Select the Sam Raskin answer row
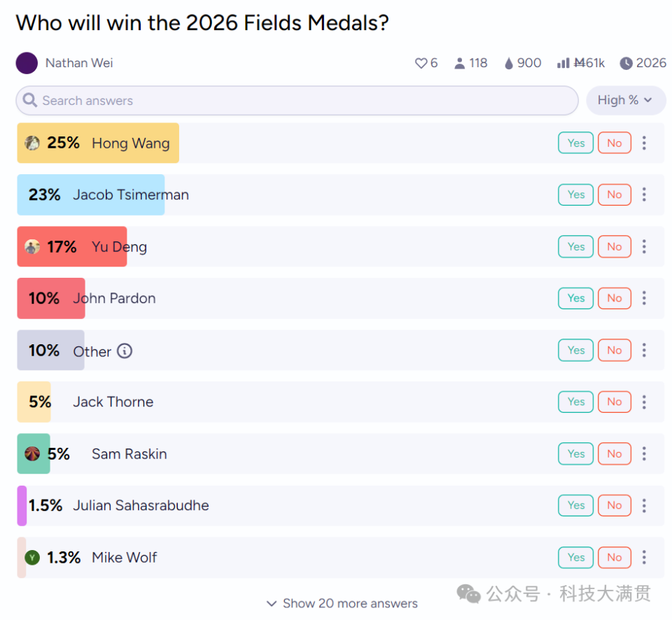This screenshot has height=620, width=672. coord(340,453)
